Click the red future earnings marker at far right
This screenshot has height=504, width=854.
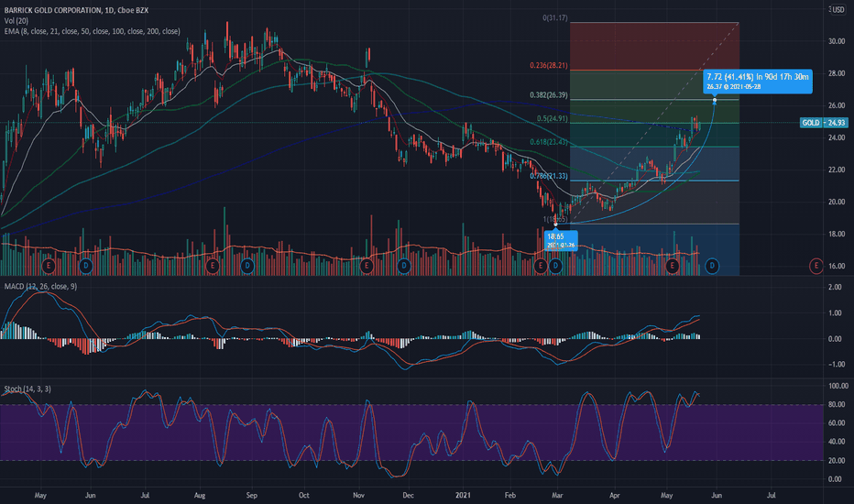[x=816, y=266]
